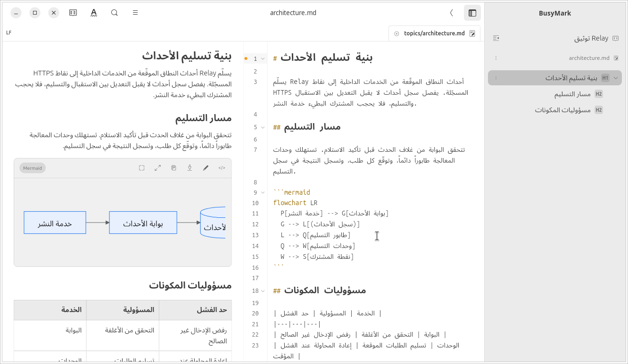The image size is (628, 364).
Task: Select the H1 بنية تسليم الأحداث outline item
Action: click(555, 78)
